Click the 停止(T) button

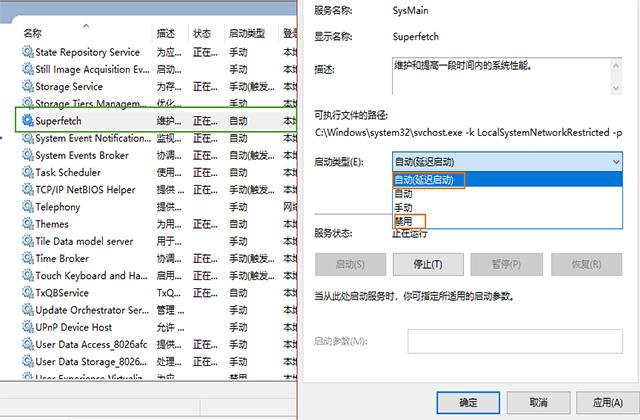[x=428, y=264]
